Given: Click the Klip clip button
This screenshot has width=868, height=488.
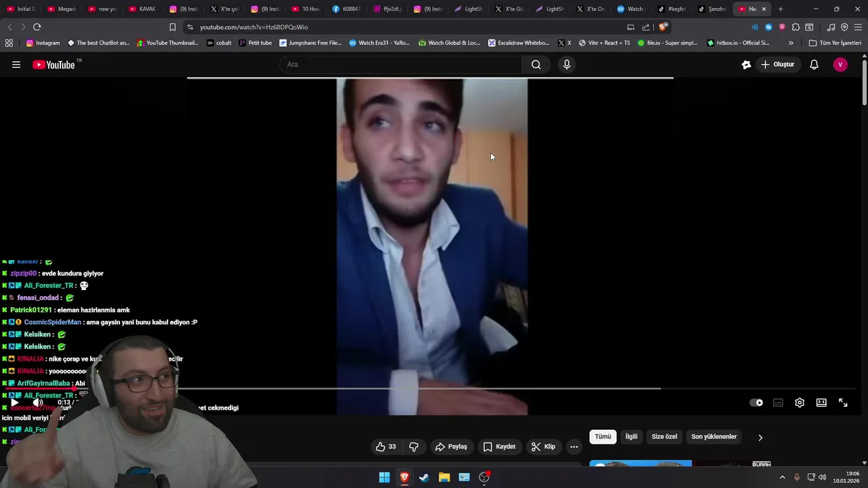Looking at the screenshot, I should pyautogui.click(x=543, y=447).
